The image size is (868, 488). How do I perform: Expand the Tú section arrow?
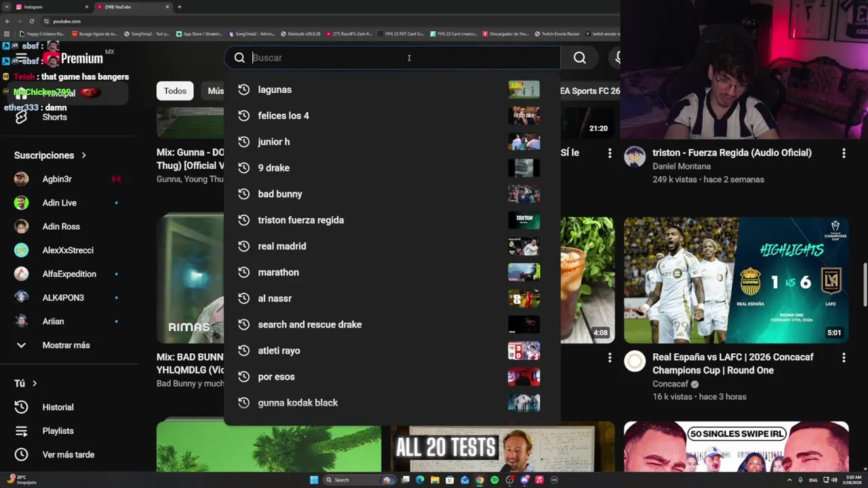pos(35,384)
